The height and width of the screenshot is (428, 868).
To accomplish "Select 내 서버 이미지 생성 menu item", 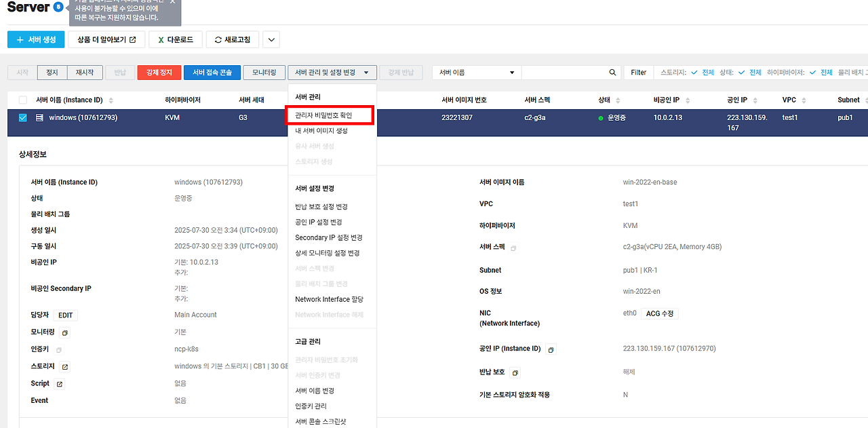I will (321, 130).
